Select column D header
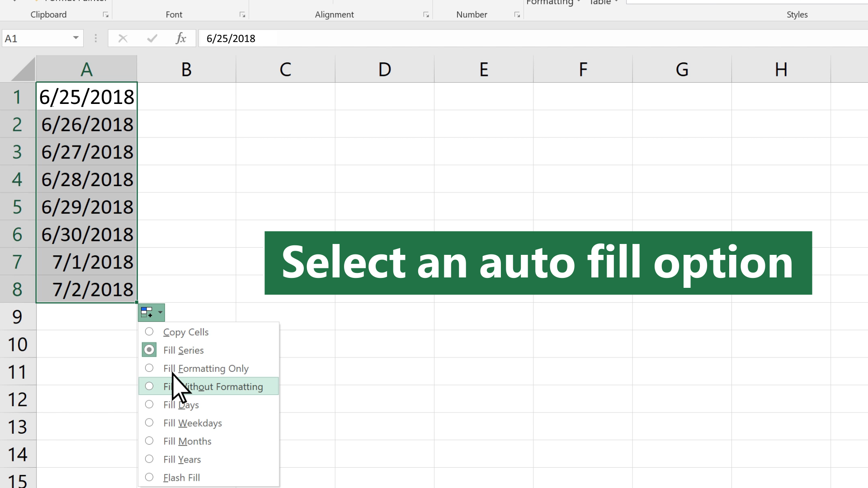868x488 pixels. pyautogui.click(x=385, y=69)
